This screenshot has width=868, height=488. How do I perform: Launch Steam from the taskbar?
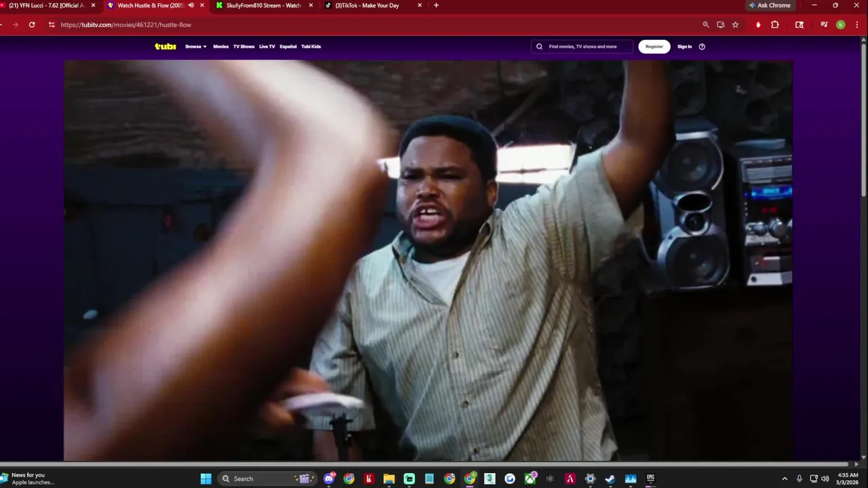coord(610,479)
